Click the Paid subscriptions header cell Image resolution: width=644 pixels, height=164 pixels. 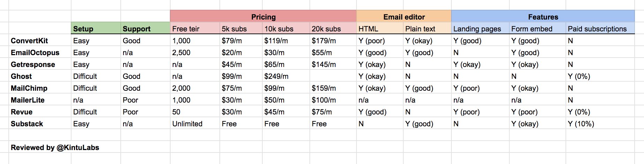point(600,28)
